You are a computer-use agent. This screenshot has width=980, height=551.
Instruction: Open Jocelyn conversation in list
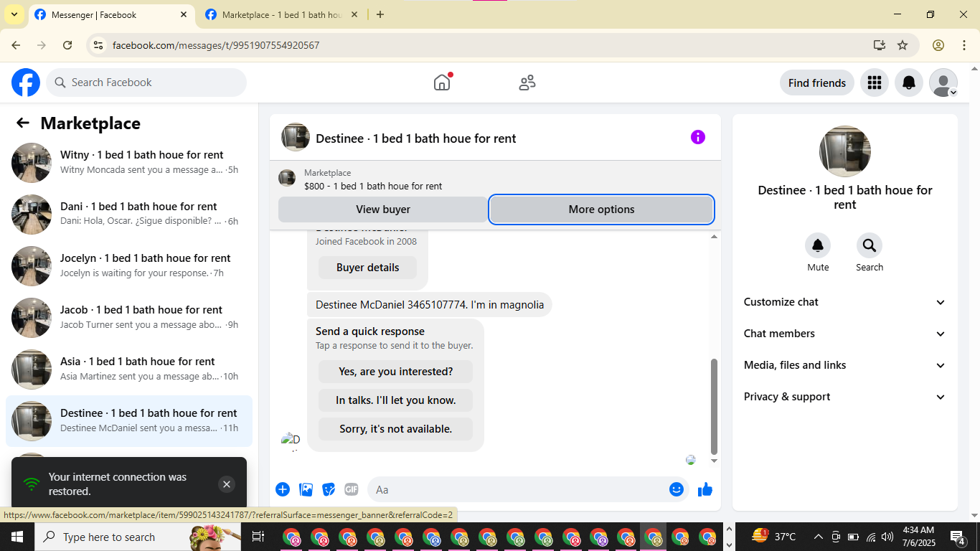pos(129,266)
